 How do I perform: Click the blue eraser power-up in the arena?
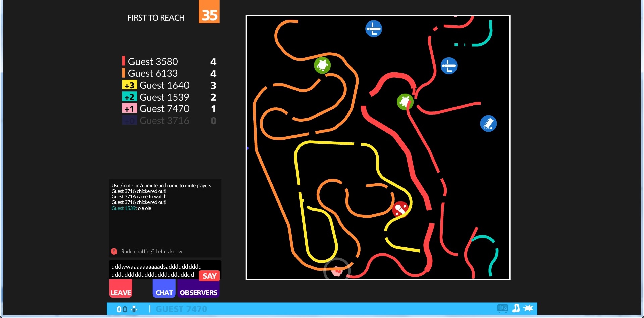[488, 124]
